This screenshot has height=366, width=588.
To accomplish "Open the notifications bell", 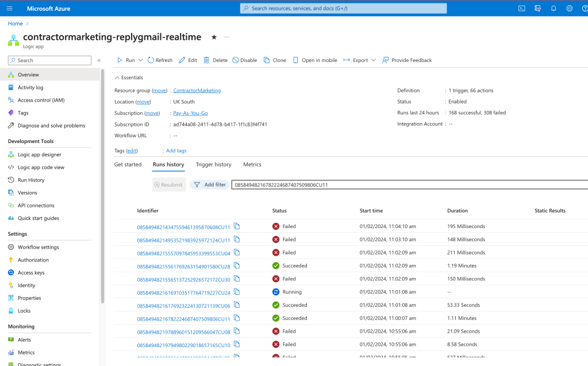I will 554,8.
